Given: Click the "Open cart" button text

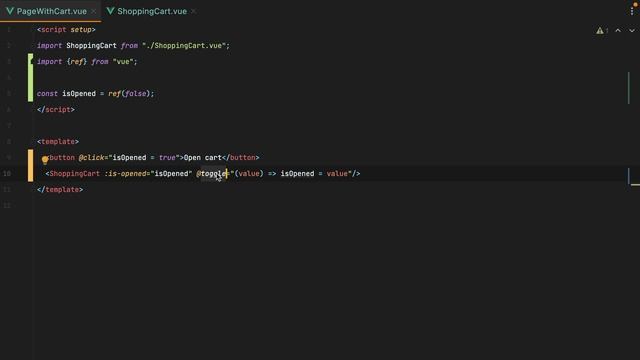Looking at the screenshot, I should point(202,158).
